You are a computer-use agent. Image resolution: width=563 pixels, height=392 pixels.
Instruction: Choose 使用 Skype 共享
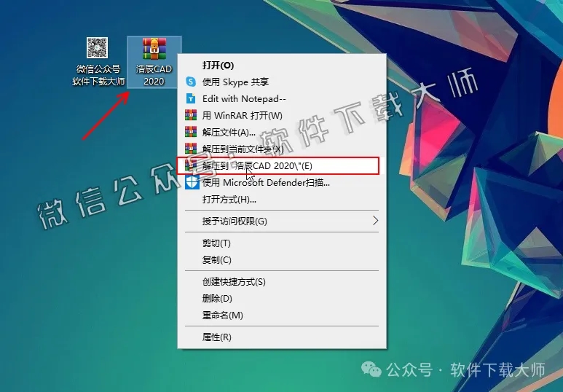(282, 82)
